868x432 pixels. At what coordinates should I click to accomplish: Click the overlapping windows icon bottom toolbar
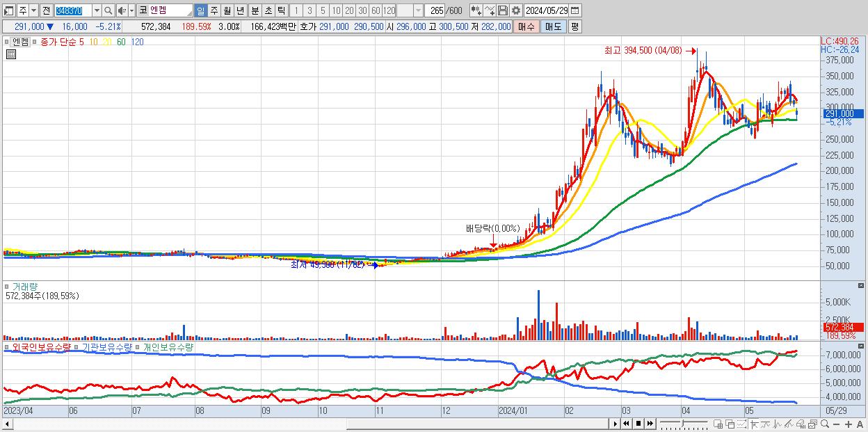(x=730, y=424)
